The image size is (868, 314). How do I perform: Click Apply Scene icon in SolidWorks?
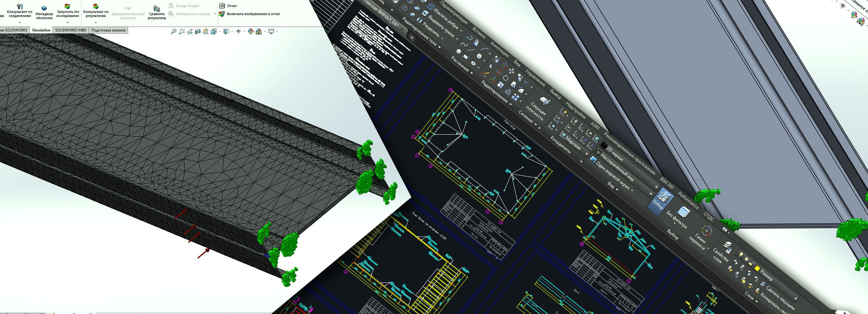(x=259, y=32)
